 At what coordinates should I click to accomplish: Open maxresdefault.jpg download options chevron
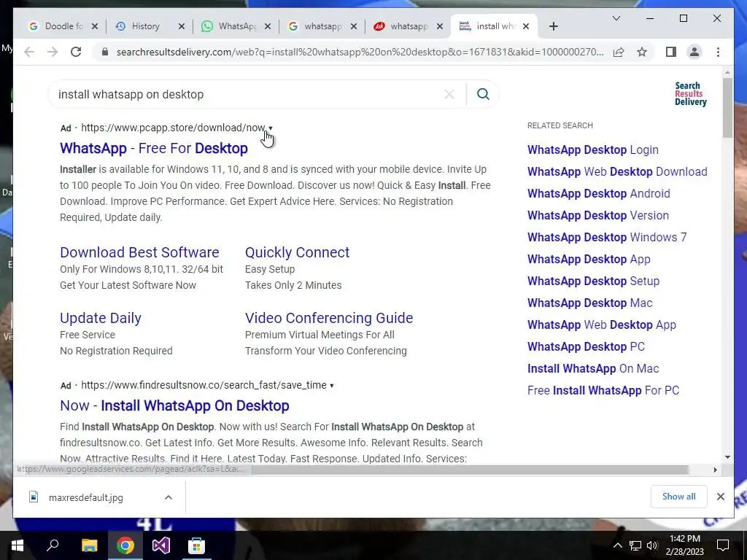(x=169, y=497)
